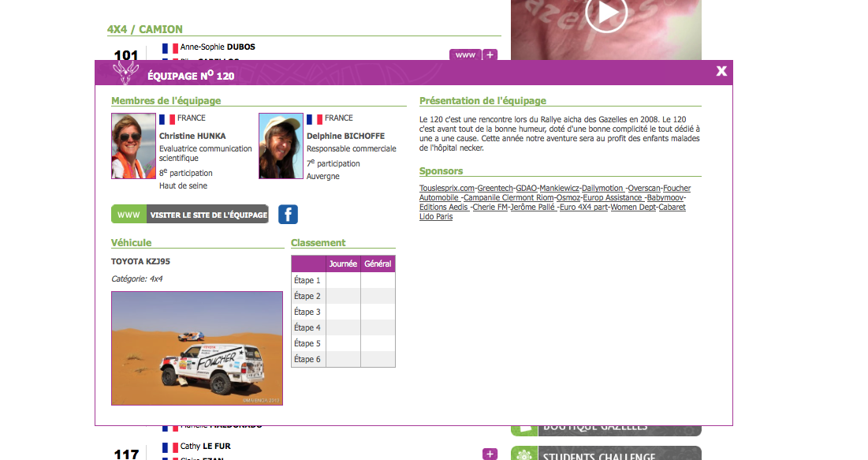The image size is (868, 460).
Task: Select Anne-Sophie DUBOS in the team list
Action: pyautogui.click(x=218, y=47)
